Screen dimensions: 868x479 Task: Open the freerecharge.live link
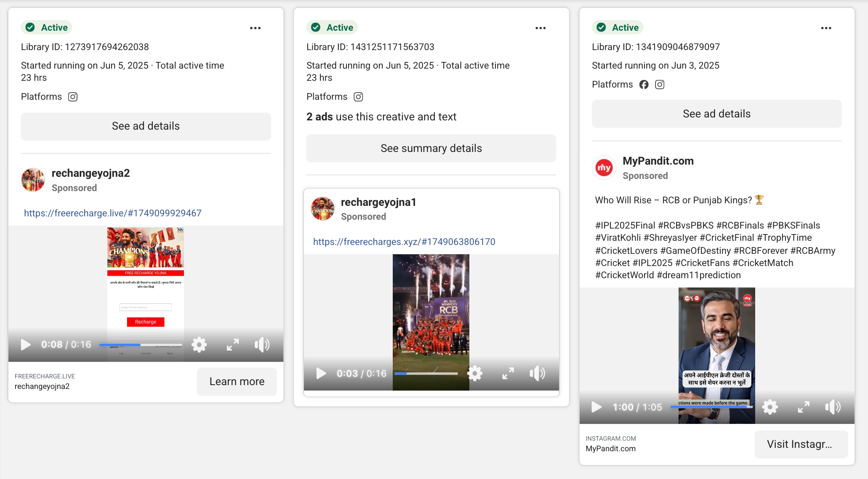[x=112, y=213]
